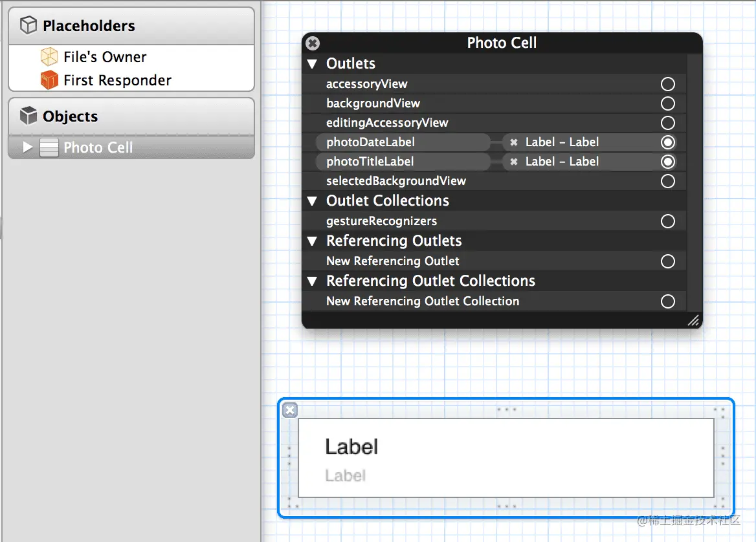Click the New Referencing Outlet Collection circle
This screenshot has width=756, height=542.
tap(668, 301)
